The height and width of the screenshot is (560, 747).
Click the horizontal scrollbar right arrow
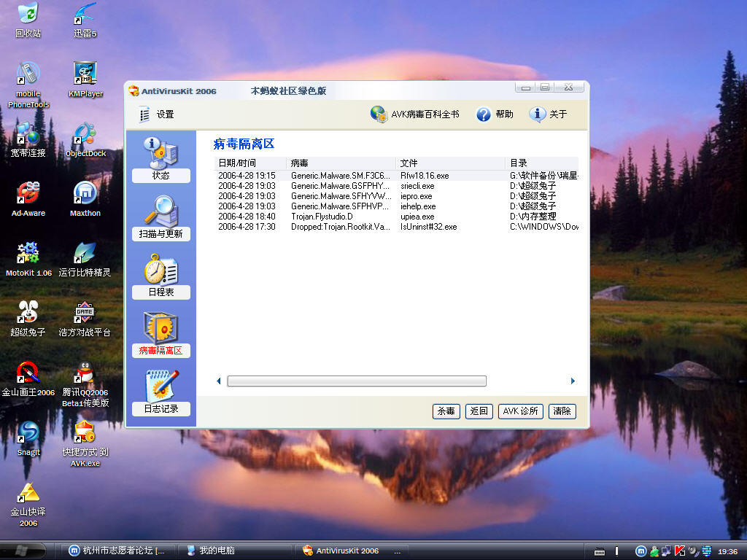(573, 381)
